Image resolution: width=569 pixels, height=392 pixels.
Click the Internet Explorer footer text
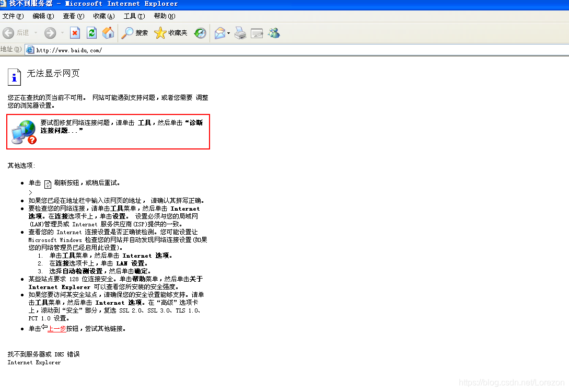34,362
